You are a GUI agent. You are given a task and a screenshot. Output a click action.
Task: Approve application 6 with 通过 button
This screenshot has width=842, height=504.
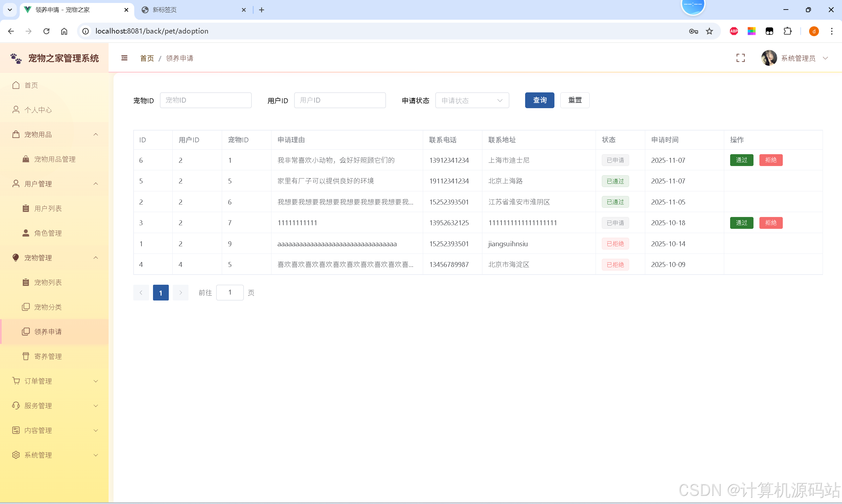pyautogui.click(x=741, y=160)
